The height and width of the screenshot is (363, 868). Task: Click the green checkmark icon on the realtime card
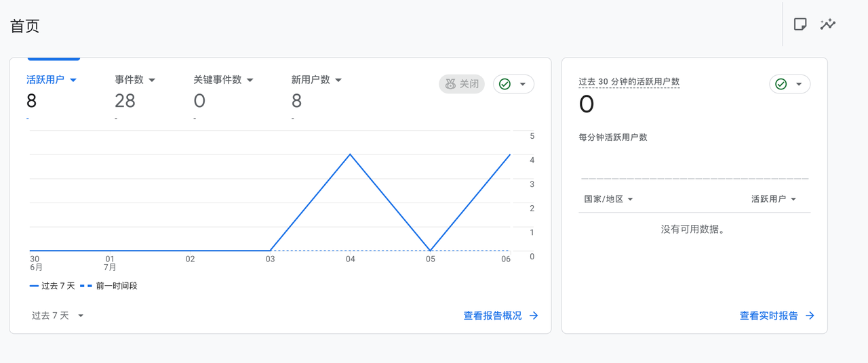pyautogui.click(x=781, y=84)
